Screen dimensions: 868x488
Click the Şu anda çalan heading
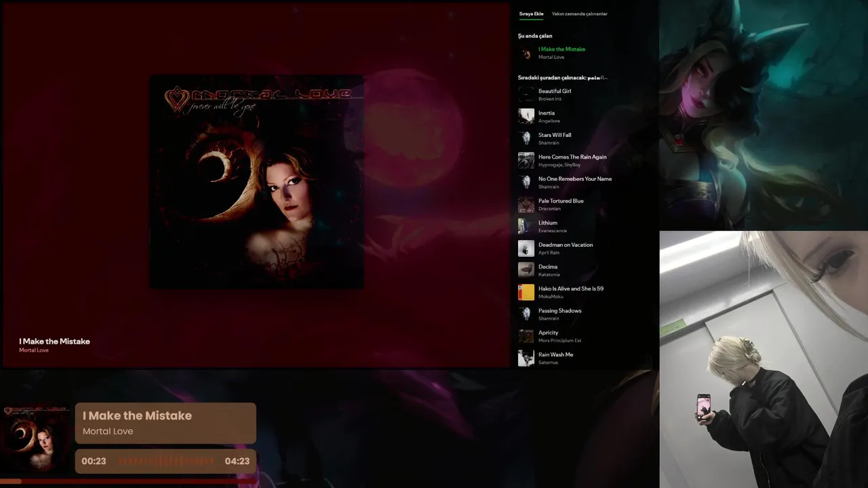click(x=535, y=36)
